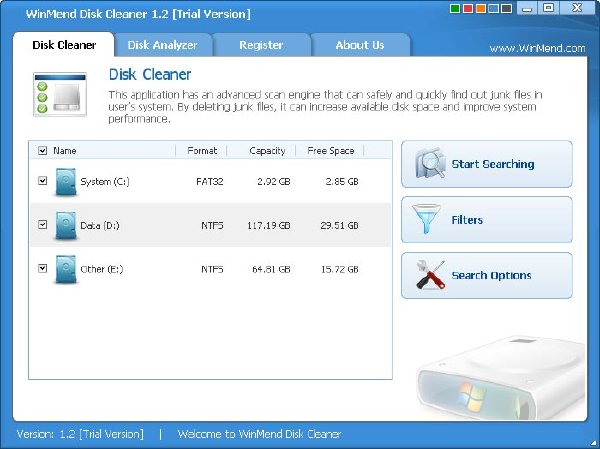Select the System (C:) row name
This screenshot has height=449, width=600.
point(105,181)
